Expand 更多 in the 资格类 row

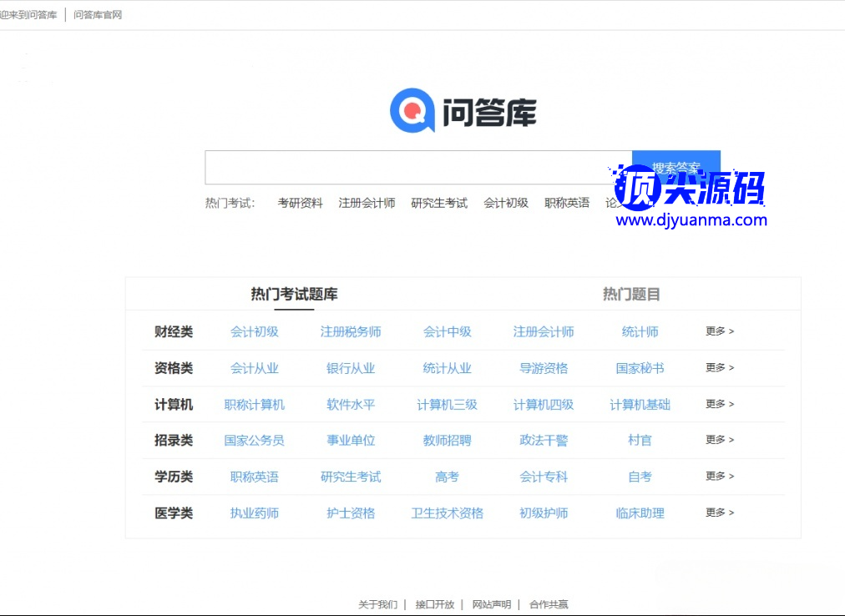click(x=719, y=367)
